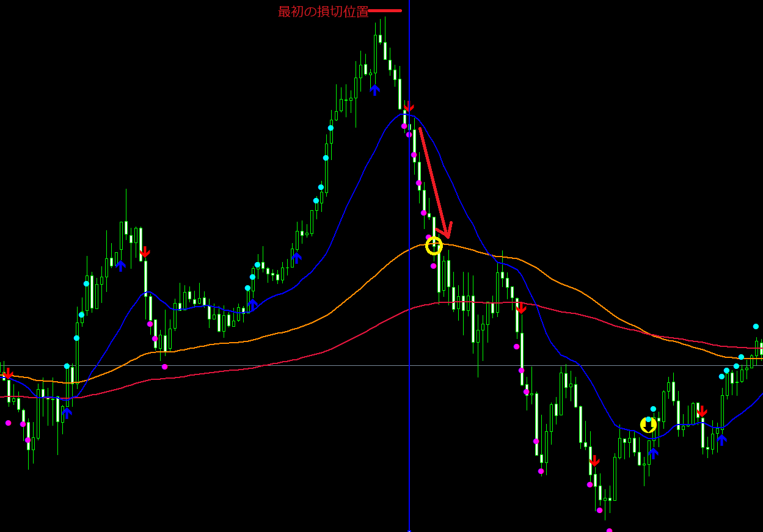Screen dimensions: 763x532
Task: Click the yellow circle on the orange average
Action: click(434, 246)
